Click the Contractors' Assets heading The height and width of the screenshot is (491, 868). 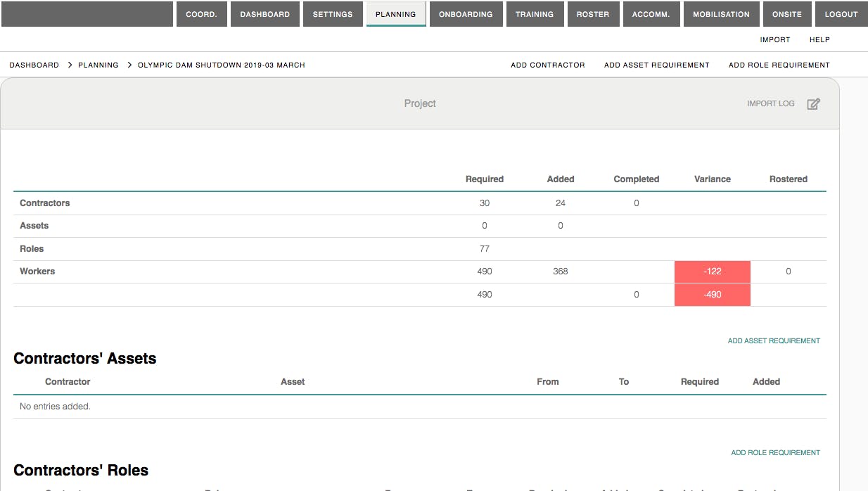coord(85,358)
